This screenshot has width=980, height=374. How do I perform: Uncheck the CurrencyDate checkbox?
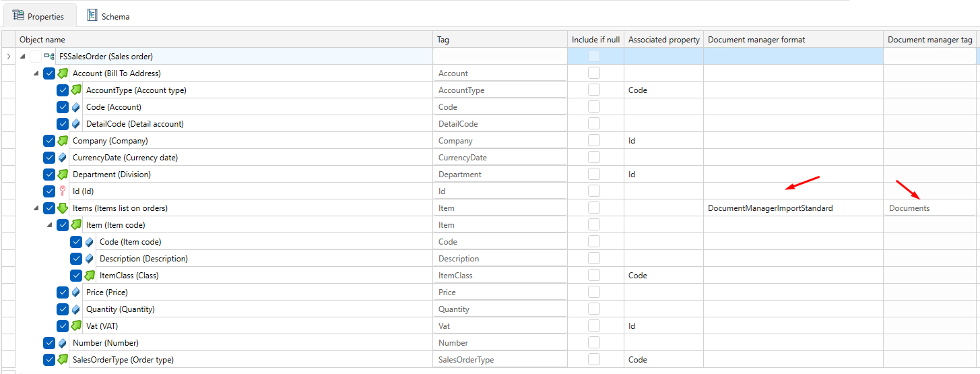(49, 158)
